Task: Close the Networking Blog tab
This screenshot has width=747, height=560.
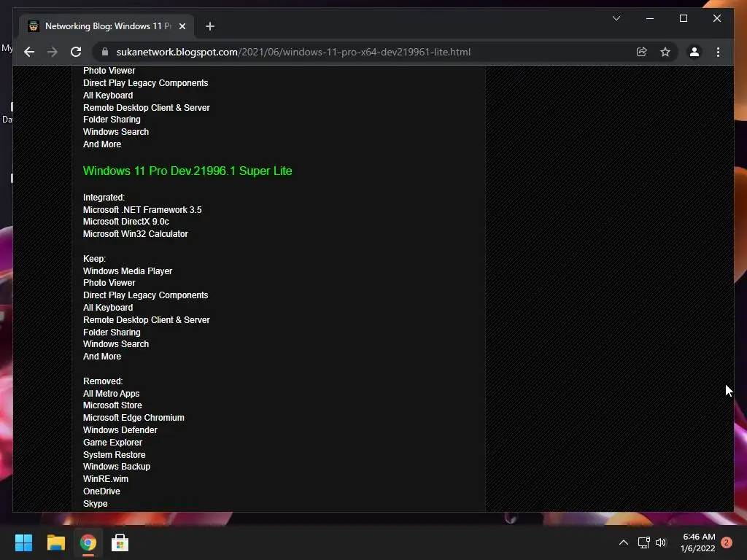Action: click(182, 26)
